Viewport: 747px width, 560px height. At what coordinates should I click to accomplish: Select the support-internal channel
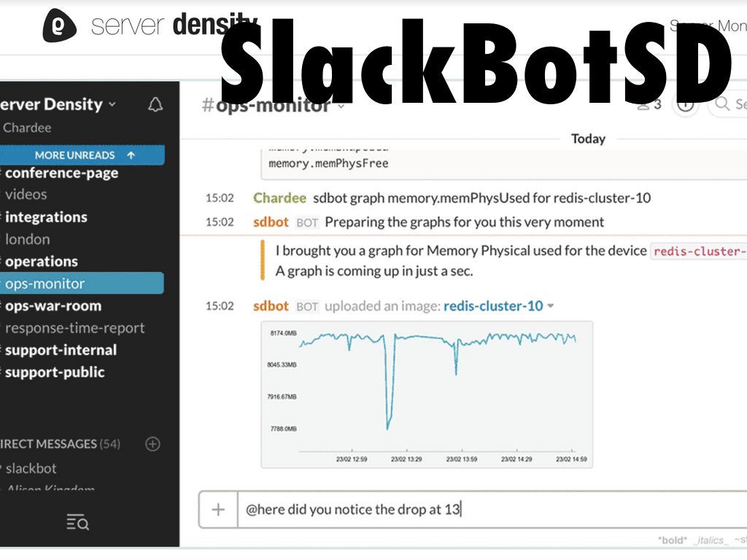61,350
